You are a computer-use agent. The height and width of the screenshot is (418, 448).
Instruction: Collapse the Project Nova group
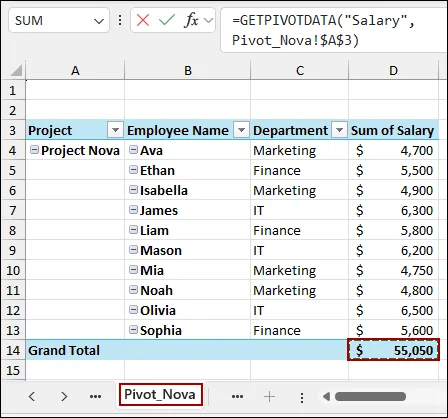(34, 150)
